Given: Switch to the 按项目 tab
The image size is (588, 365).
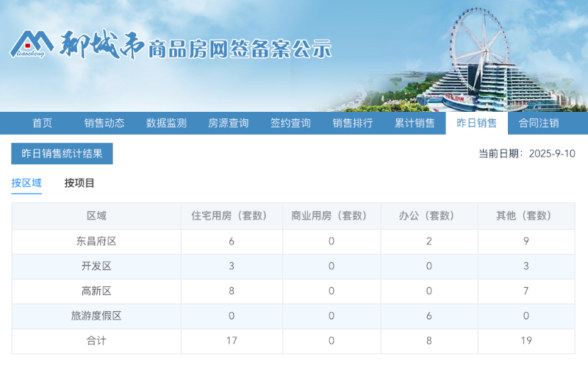Looking at the screenshot, I should 79,182.
